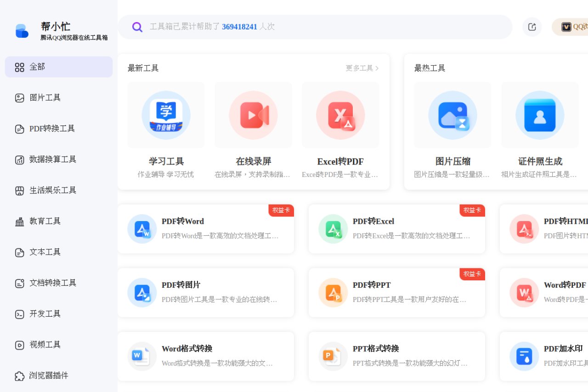This screenshot has height=392, width=588.
Task: Launch the 在线录屏 screen recorder icon
Action: pos(253,115)
